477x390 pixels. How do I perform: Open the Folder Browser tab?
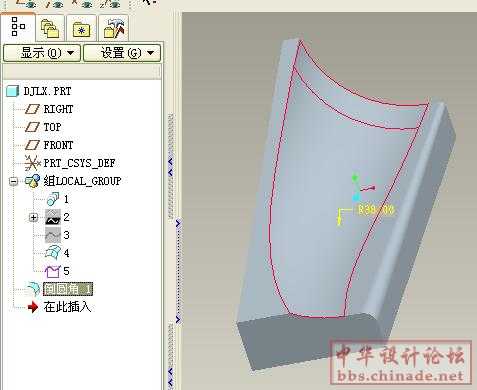click(x=50, y=28)
